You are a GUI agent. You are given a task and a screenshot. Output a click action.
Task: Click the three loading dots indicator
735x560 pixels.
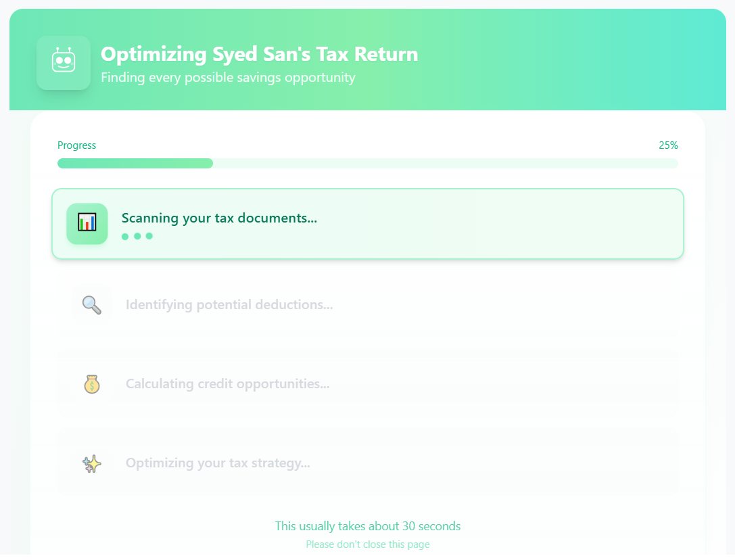(137, 236)
